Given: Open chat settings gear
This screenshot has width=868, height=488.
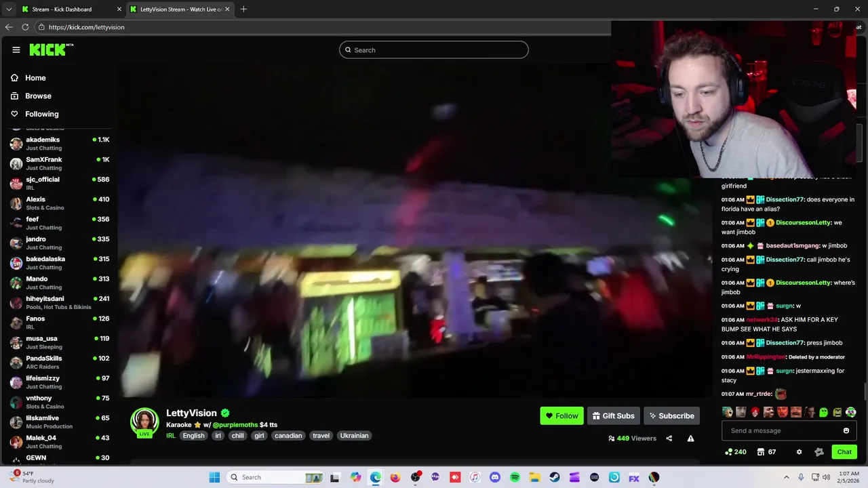Looking at the screenshot, I should tap(799, 452).
